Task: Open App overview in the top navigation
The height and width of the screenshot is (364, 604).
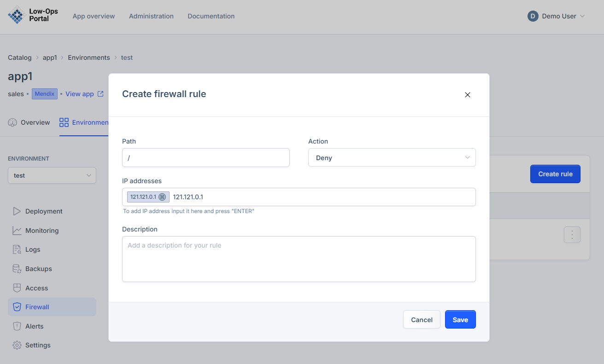Action: 94,16
